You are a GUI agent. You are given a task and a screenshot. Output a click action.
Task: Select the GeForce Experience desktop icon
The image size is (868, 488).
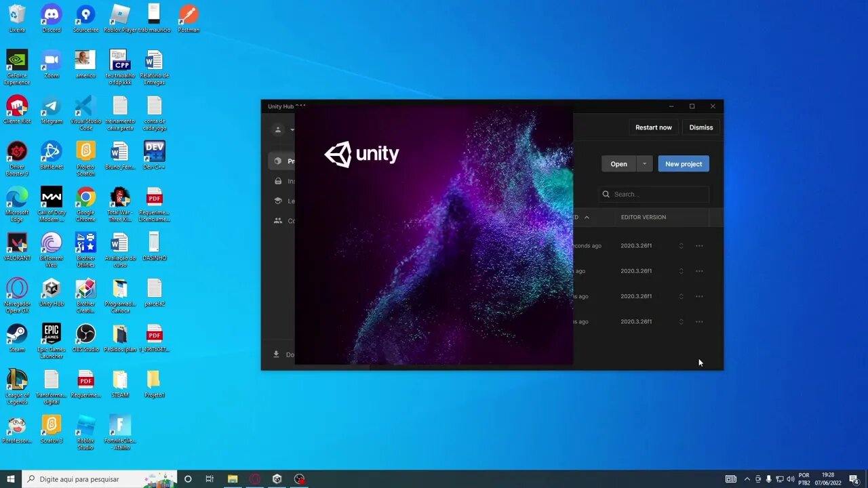[17, 67]
